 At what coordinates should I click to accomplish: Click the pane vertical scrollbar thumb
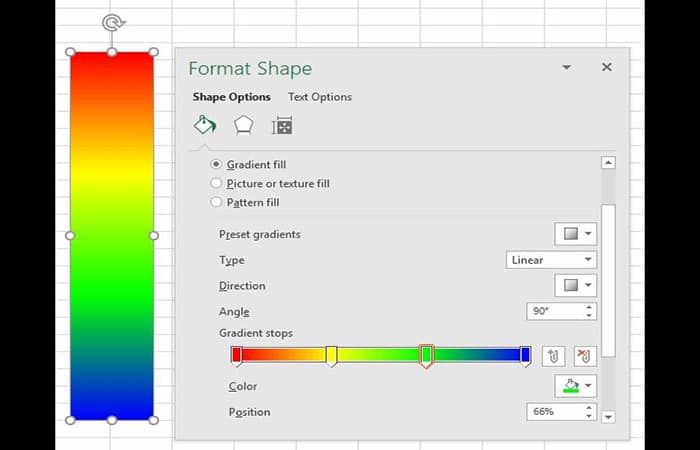tap(608, 280)
